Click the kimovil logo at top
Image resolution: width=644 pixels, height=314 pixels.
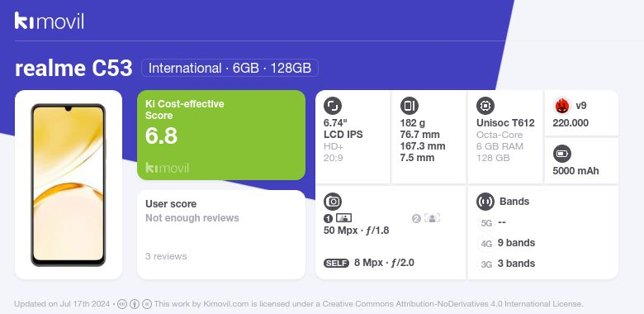tap(49, 21)
